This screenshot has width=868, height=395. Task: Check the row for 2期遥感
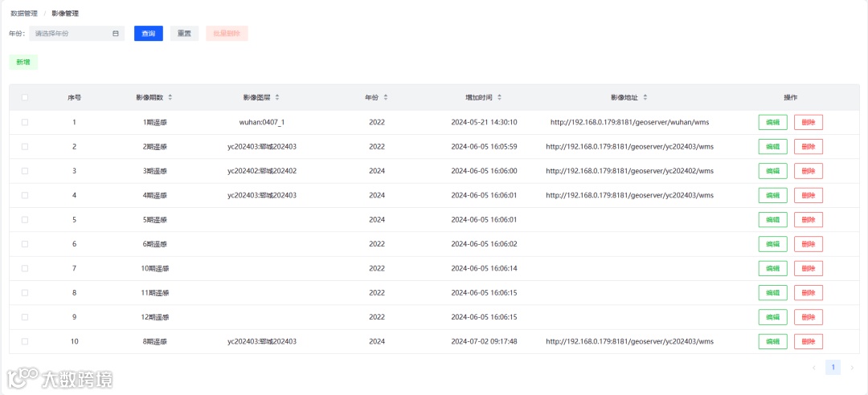[x=25, y=147]
